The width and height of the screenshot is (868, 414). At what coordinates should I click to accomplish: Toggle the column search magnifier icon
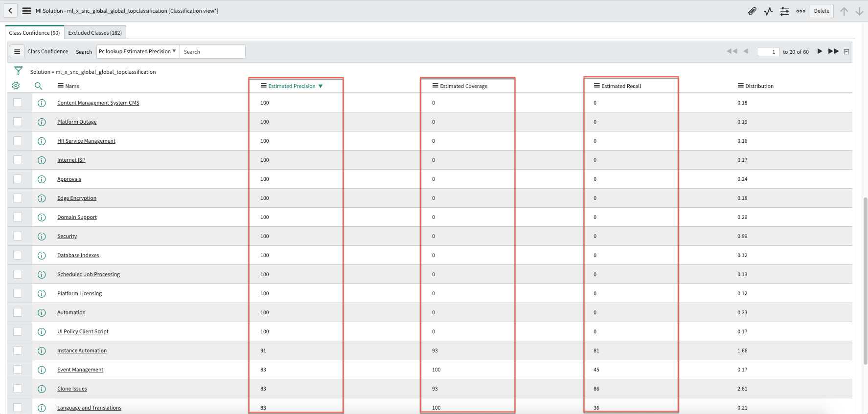(x=39, y=86)
